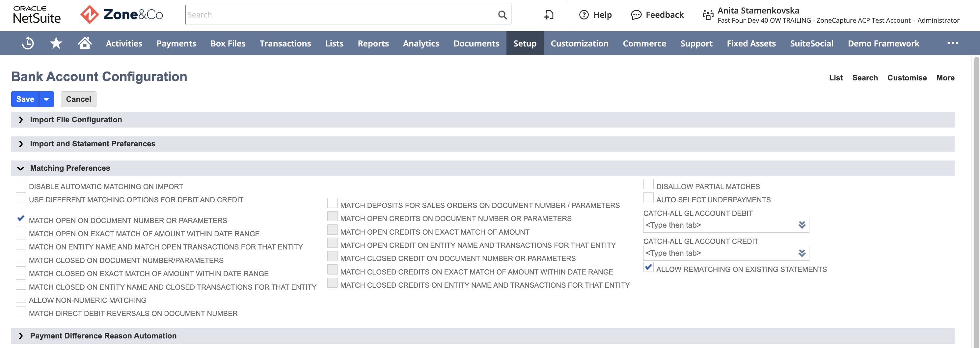The height and width of the screenshot is (348, 980).
Task: Click the Feedback link text
Action: (x=665, y=15)
